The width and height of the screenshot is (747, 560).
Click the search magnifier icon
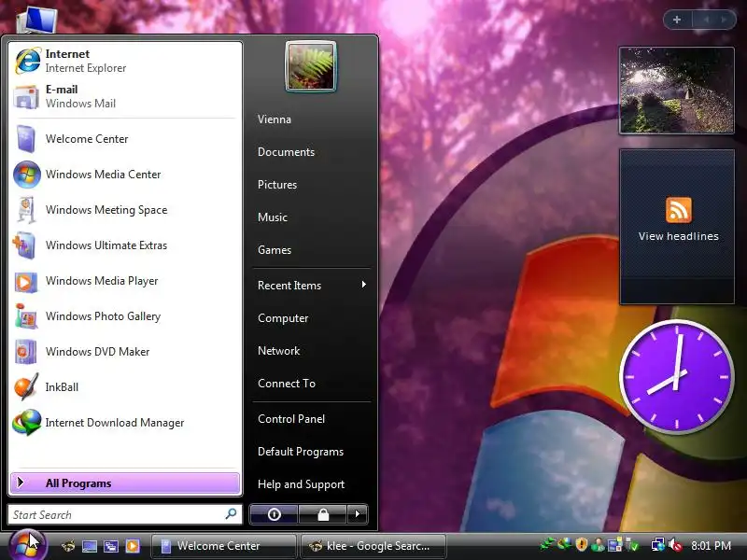point(231,514)
